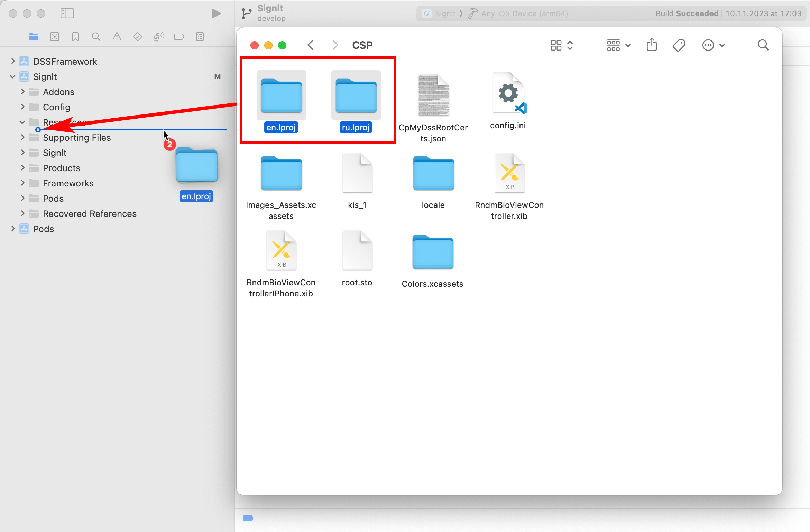The height and width of the screenshot is (532, 810).
Task: Open the Source Control navigator icon
Action: [x=55, y=37]
